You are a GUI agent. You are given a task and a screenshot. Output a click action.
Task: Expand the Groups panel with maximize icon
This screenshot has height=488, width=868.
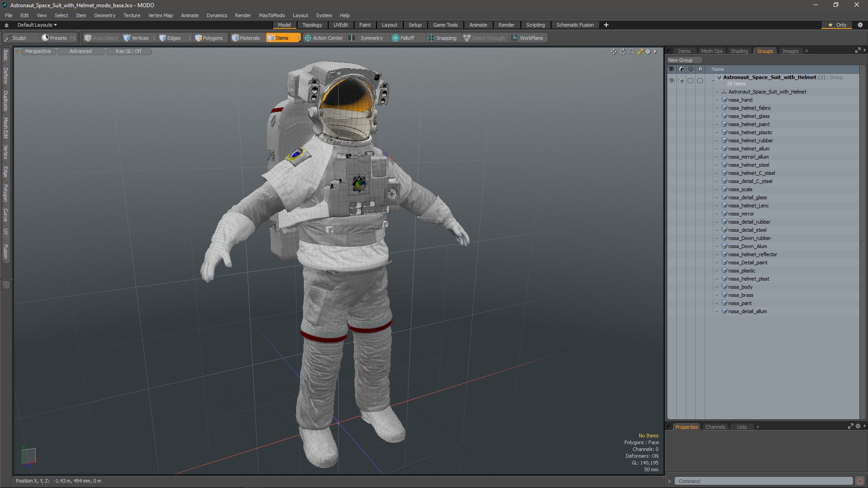[858, 51]
